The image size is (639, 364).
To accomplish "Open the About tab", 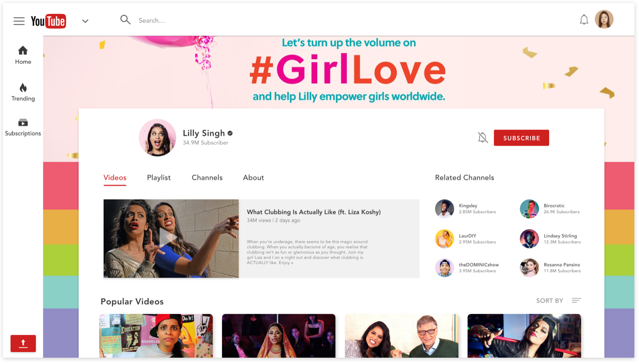I will point(253,178).
